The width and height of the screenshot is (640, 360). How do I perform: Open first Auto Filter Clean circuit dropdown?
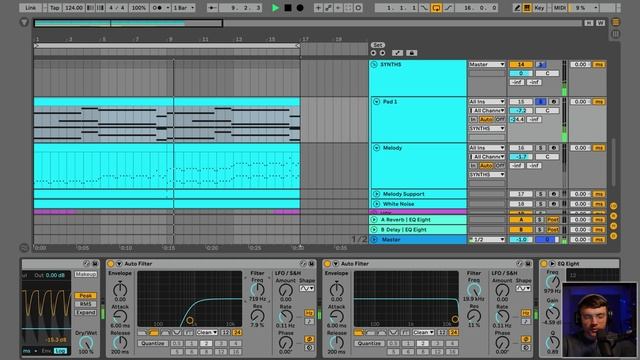pyautogui.click(x=207, y=333)
